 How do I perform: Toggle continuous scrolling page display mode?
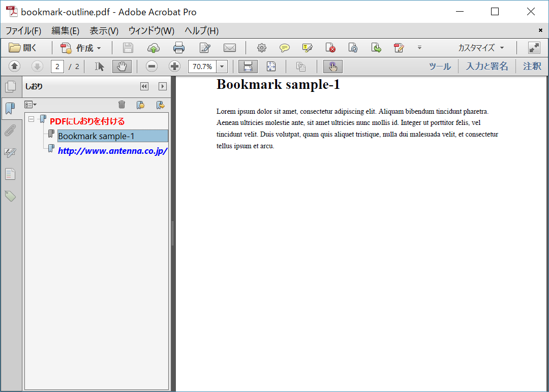pyautogui.click(x=248, y=66)
